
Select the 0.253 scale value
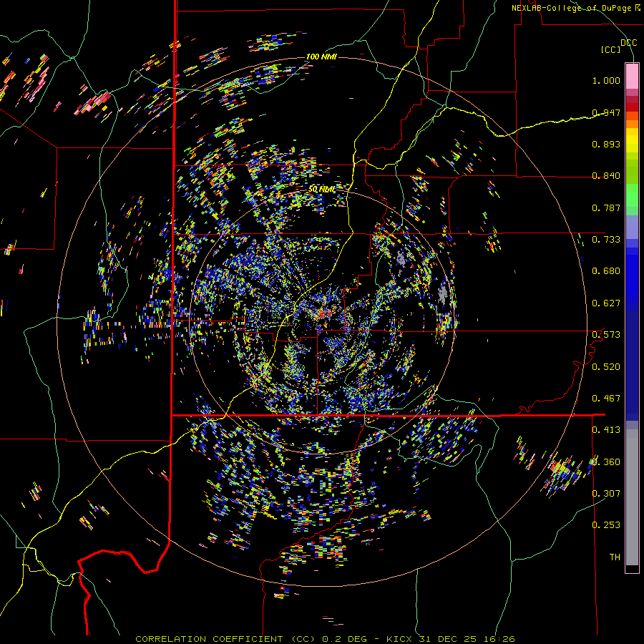click(606, 525)
